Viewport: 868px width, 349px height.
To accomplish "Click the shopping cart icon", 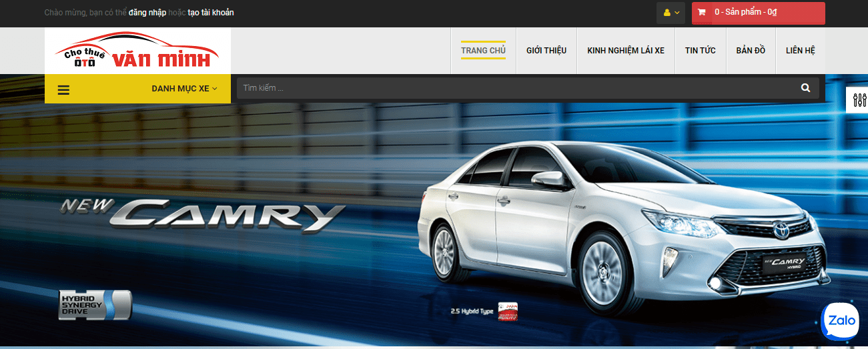I will click(702, 12).
